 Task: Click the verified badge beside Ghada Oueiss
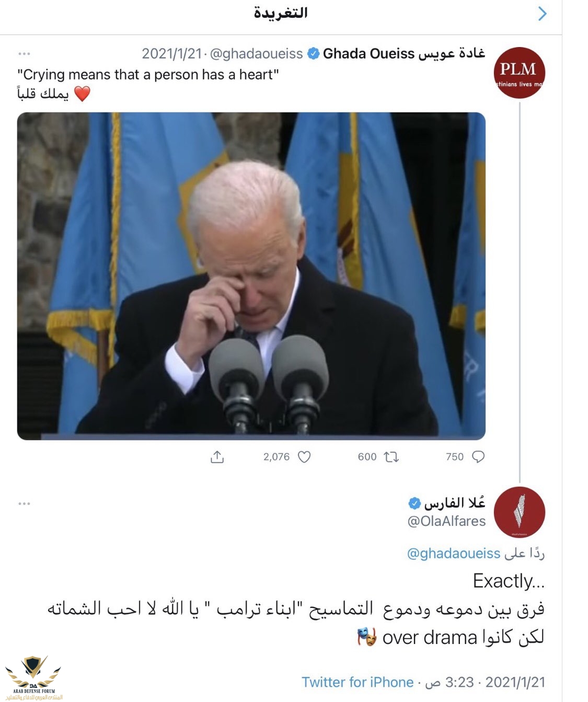click(313, 53)
